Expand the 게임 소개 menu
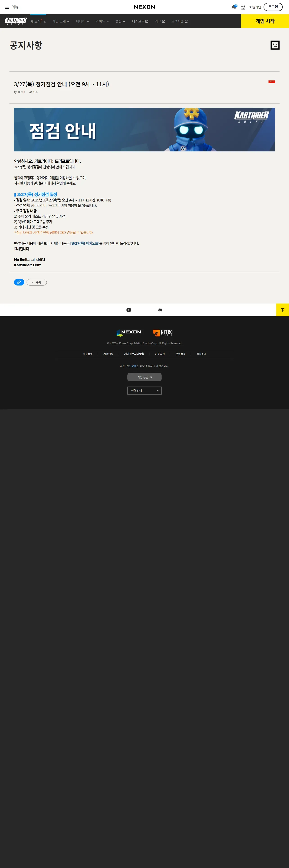The height and width of the screenshot is (868, 289). click(x=61, y=21)
